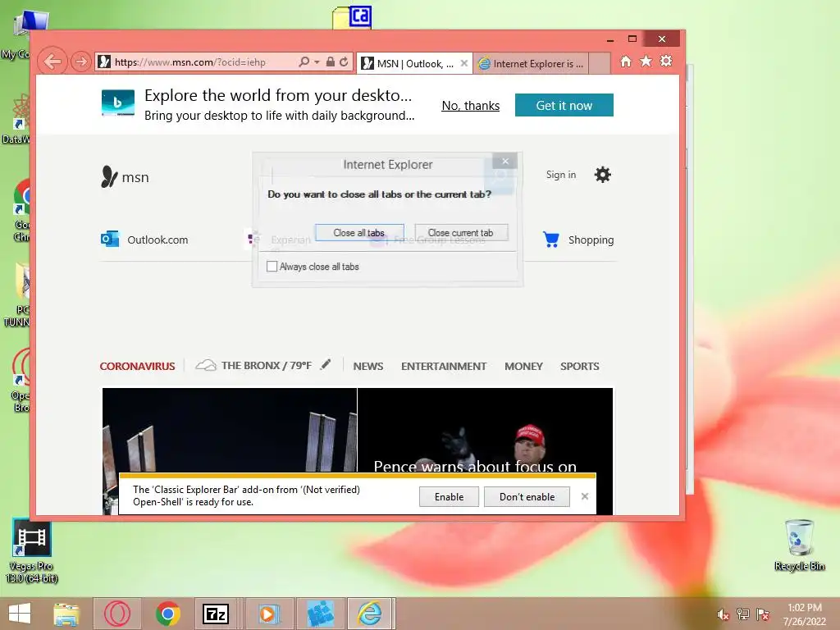Open 7-Zip from taskbar
The height and width of the screenshot is (630, 840).
pyautogui.click(x=216, y=614)
